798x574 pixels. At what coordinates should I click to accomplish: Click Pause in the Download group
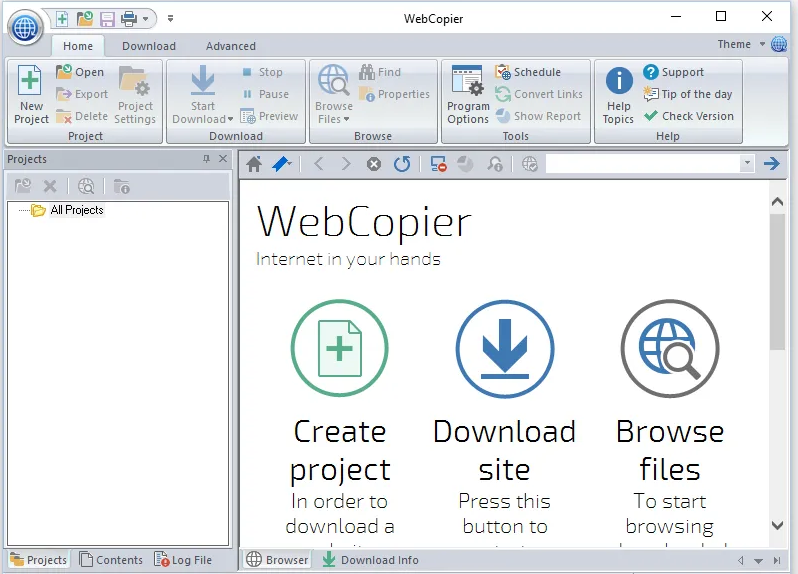coord(265,94)
